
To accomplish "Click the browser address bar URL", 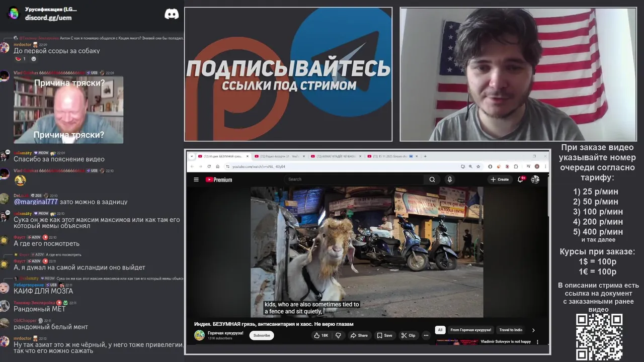I will click(x=259, y=166).
